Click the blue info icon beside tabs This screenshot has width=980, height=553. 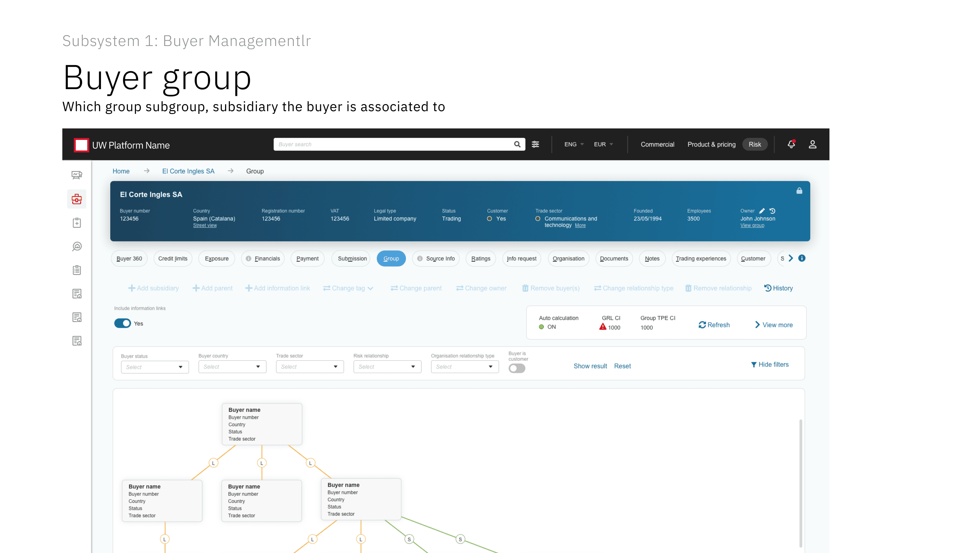[802, 258]
